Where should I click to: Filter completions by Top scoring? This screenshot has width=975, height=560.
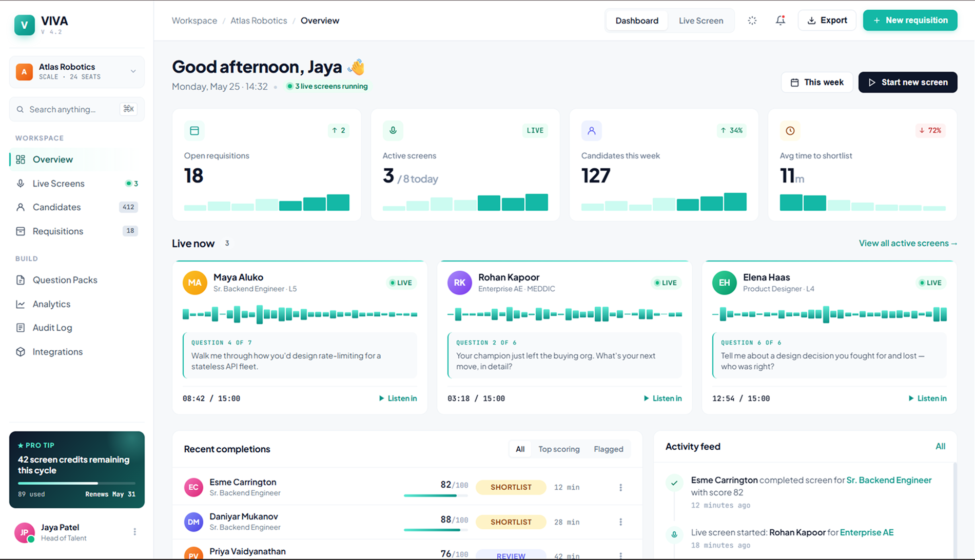click(x=559, y=449)
